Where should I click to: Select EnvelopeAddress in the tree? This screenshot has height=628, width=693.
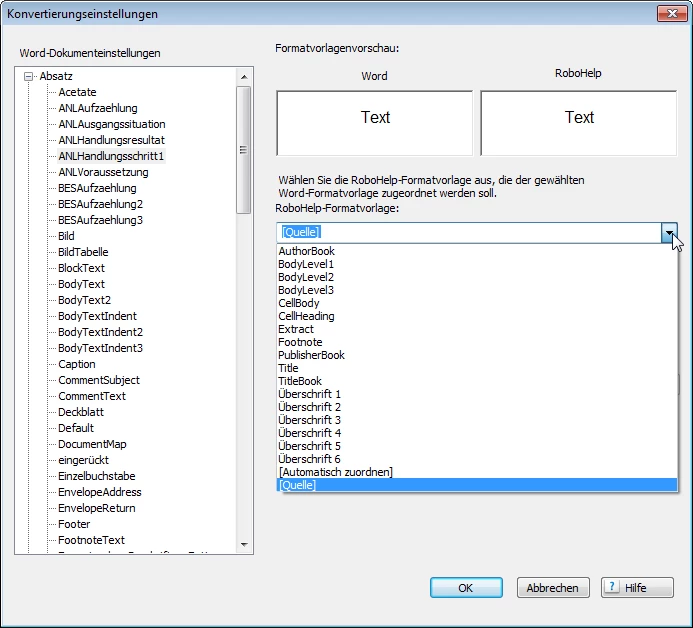[x=99, y=492]
